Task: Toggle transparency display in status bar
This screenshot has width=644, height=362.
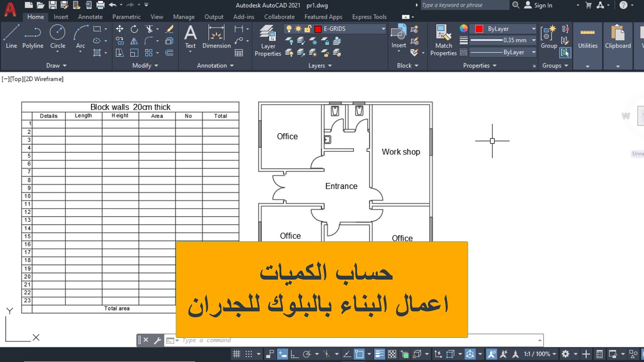Action: pyautogui.click(x=392, y=354)
